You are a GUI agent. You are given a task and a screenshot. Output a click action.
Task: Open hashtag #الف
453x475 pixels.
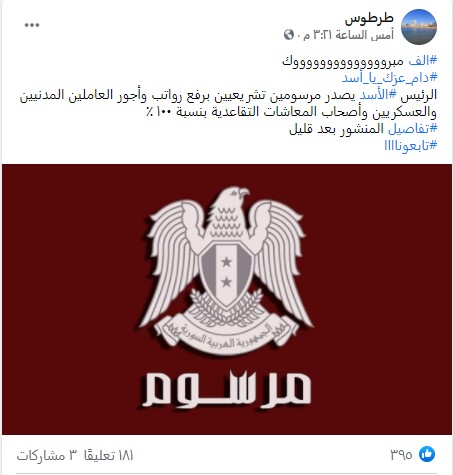(423, 61)
